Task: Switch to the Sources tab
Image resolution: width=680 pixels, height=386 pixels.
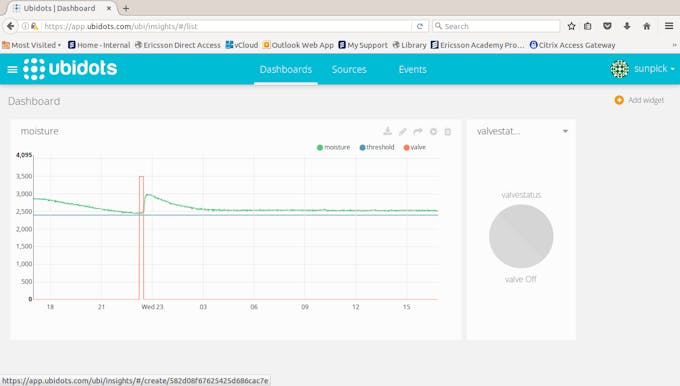Action: pyautogui.click(x=349, y=69)
